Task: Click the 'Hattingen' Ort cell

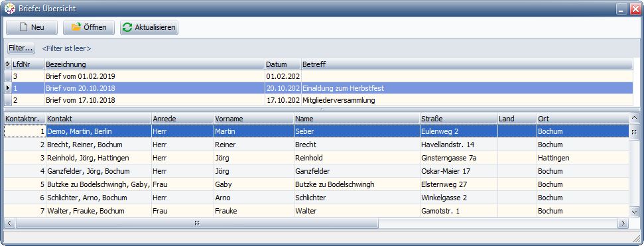Action: pyautogui.click(x=583, y=158)
